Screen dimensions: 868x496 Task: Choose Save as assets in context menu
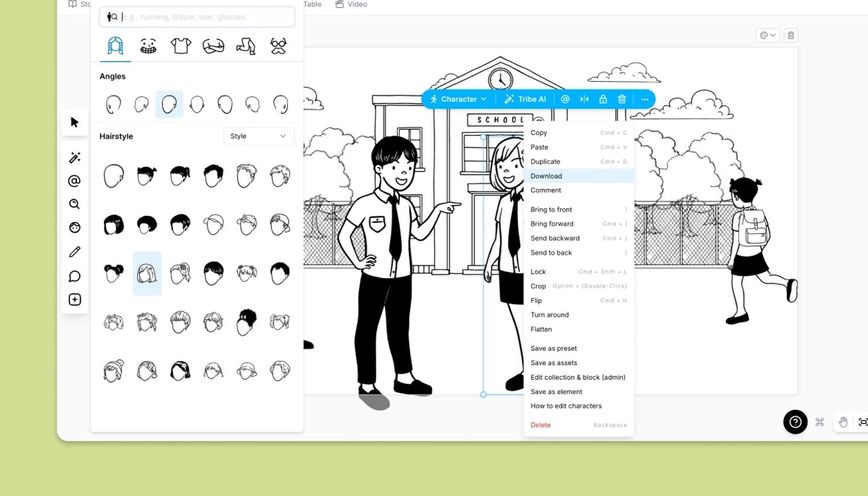click(x=579, y=363)
